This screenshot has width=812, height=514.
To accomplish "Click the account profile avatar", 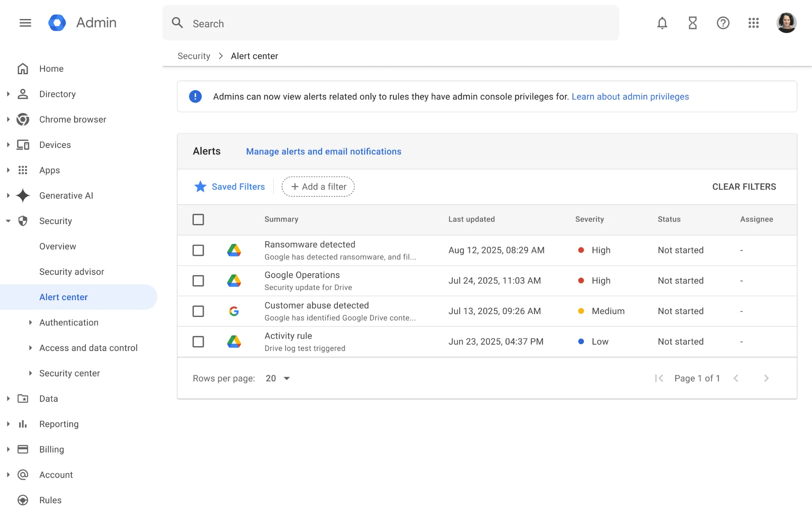I will click(787, 23).
